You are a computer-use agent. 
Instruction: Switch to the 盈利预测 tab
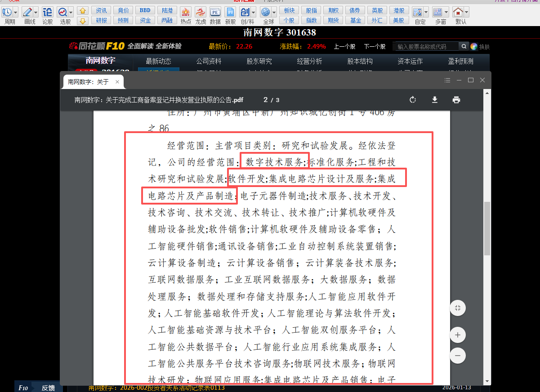coord(460,61)
